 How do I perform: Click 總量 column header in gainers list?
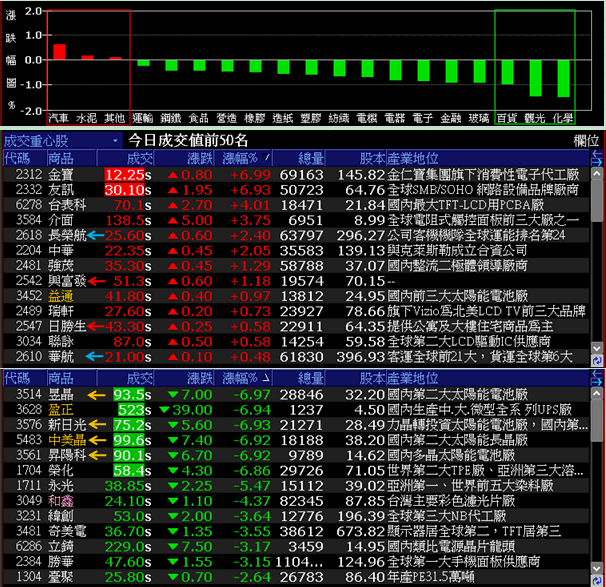[x=299, y=158]
